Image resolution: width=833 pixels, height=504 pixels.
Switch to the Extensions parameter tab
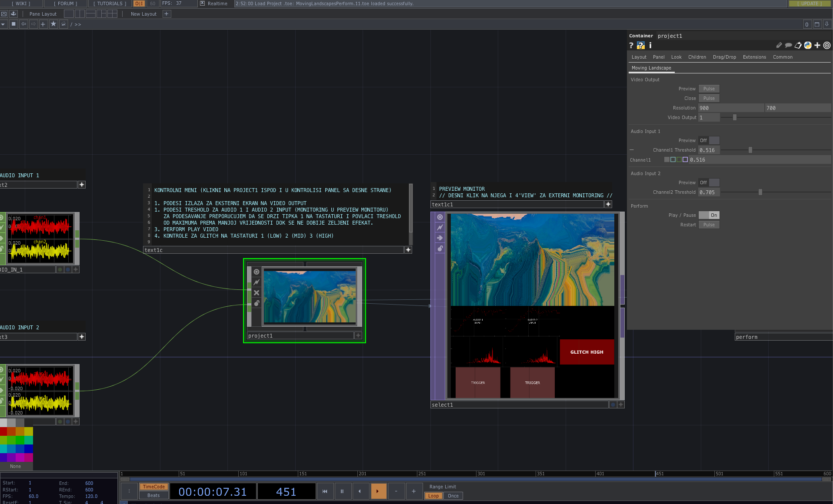pyautogui.click(x=754, y=57)
